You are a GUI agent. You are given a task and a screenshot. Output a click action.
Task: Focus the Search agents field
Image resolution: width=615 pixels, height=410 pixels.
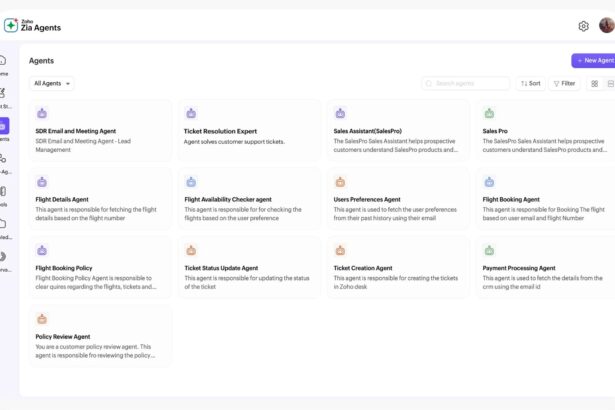(x=466, y=84)
